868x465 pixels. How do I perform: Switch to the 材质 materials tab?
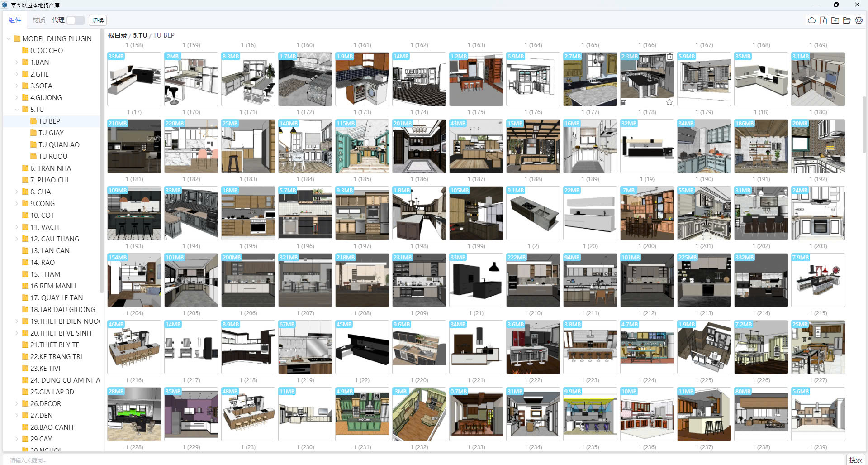click(x=38, y=20)
